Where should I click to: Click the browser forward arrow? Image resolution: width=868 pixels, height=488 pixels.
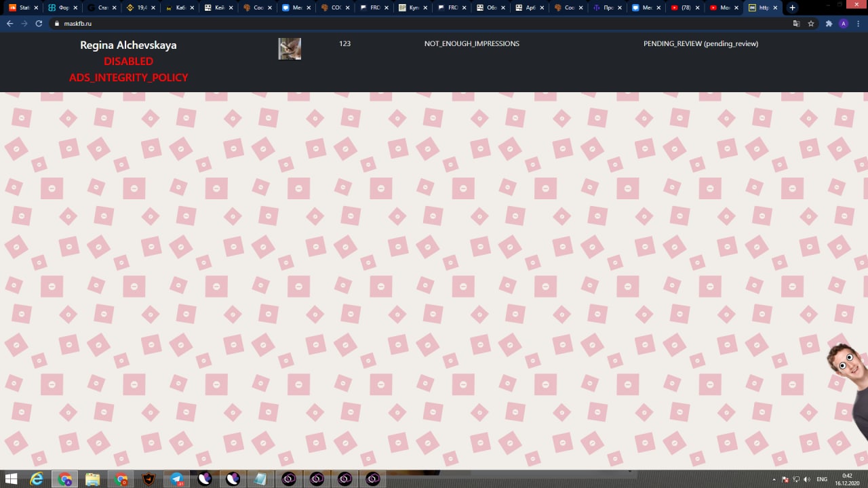pyautogui.click(x=24, y=23)
